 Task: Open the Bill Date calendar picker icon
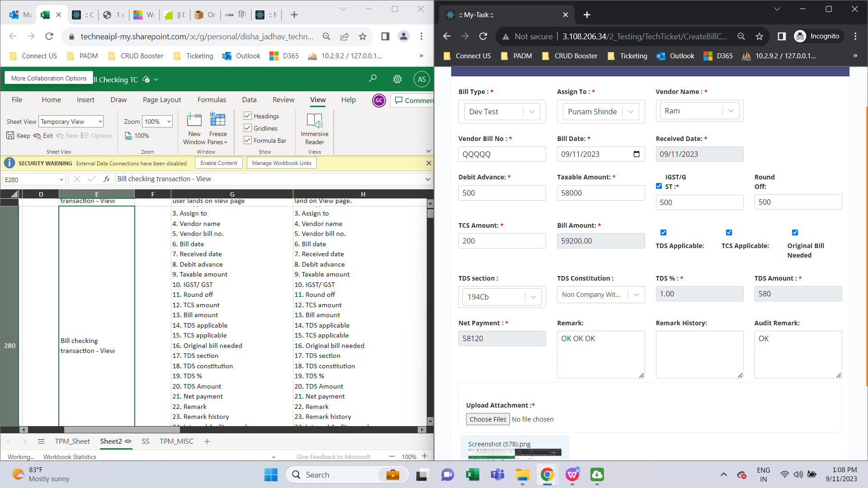coord(637,154)
